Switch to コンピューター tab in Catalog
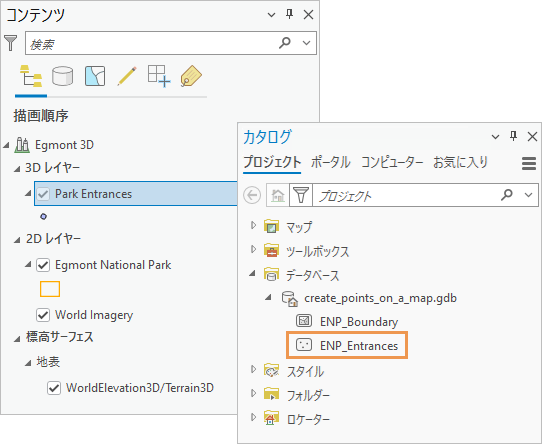The height and width of the screenshot is (444, 542). click(x=392, y=163)
